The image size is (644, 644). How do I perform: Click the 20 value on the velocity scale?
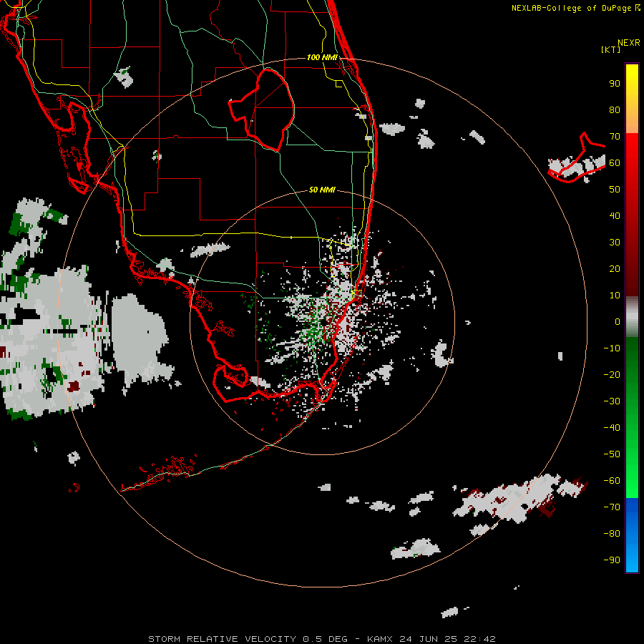click(x=615, y=268)
